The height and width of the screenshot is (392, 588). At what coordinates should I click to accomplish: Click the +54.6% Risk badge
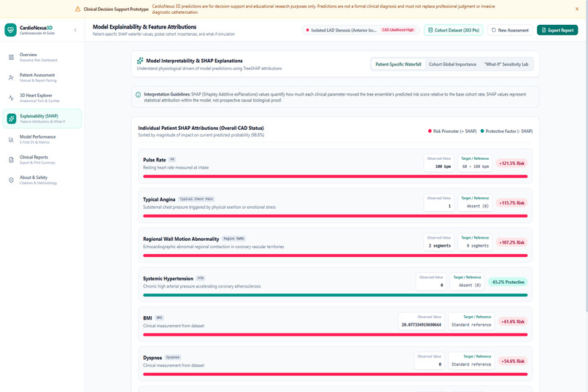click(513, 361)
